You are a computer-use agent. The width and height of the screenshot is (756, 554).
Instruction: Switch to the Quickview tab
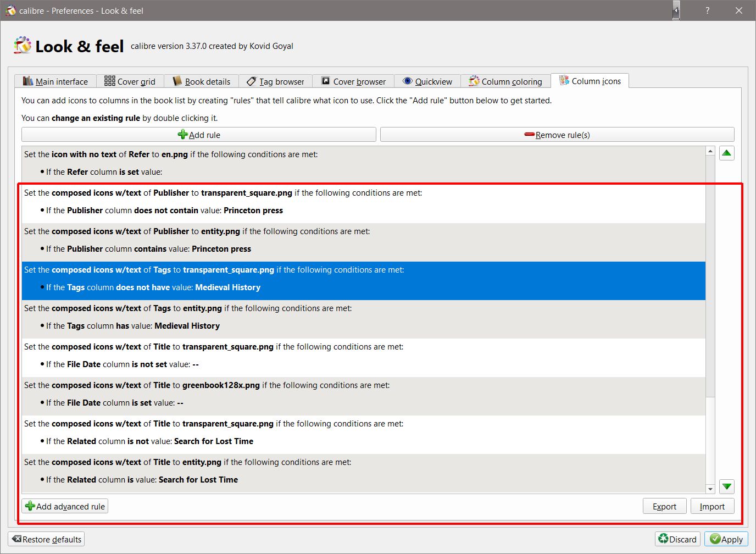click(427, 81)
